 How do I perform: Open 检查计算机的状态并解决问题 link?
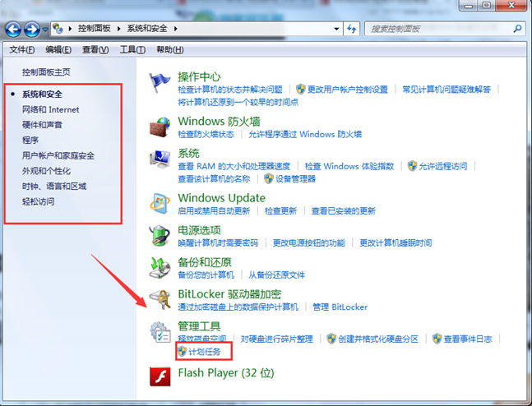click(230, 90)
